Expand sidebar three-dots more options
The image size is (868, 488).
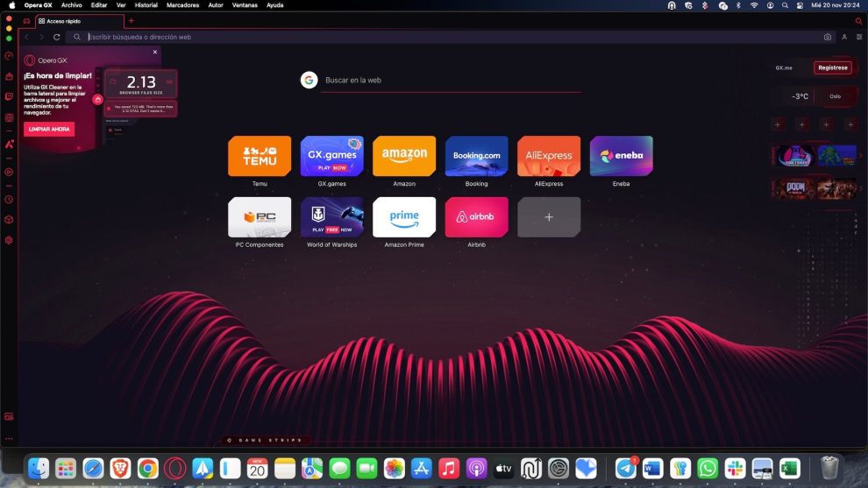(x=9, y=438)
